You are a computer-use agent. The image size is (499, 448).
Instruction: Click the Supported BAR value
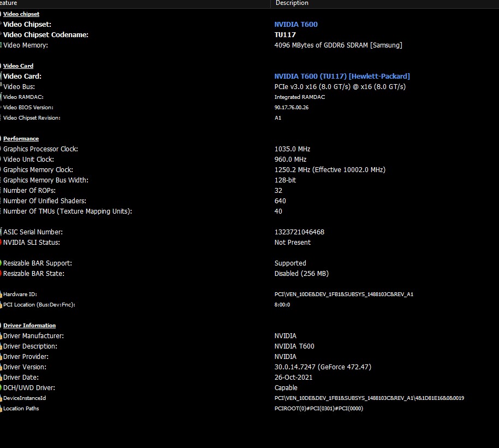coord(290,263)
